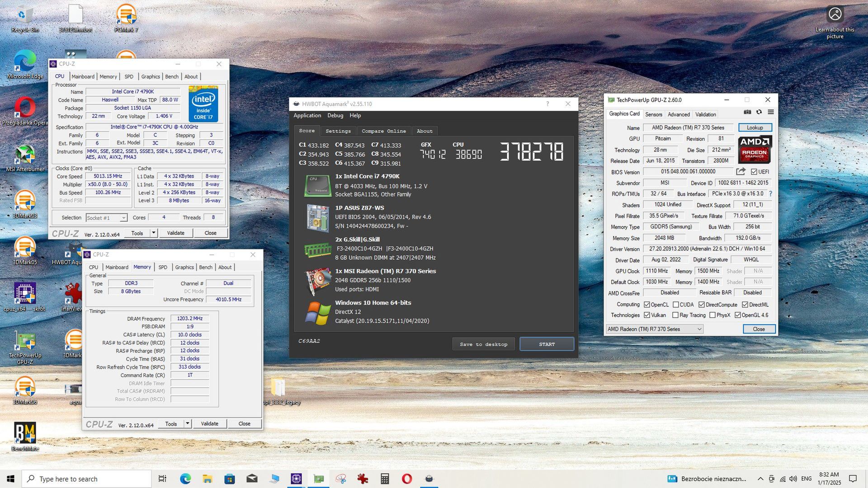Open TechPowerUp GPU-Z desktop icon
Screen dimensions: 868x488
coord(25,348)
